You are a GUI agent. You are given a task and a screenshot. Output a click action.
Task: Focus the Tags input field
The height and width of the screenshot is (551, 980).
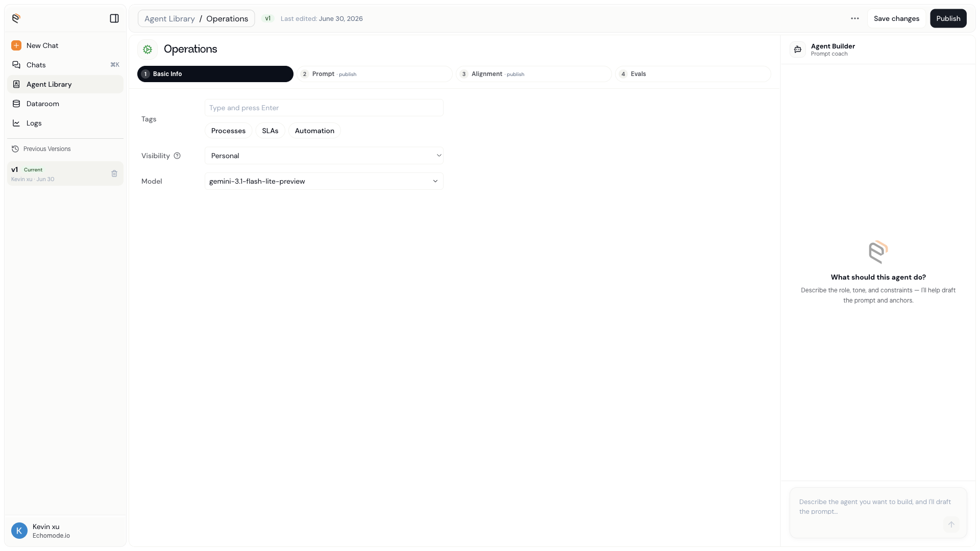pyautogui.click(x=324, y=108)
